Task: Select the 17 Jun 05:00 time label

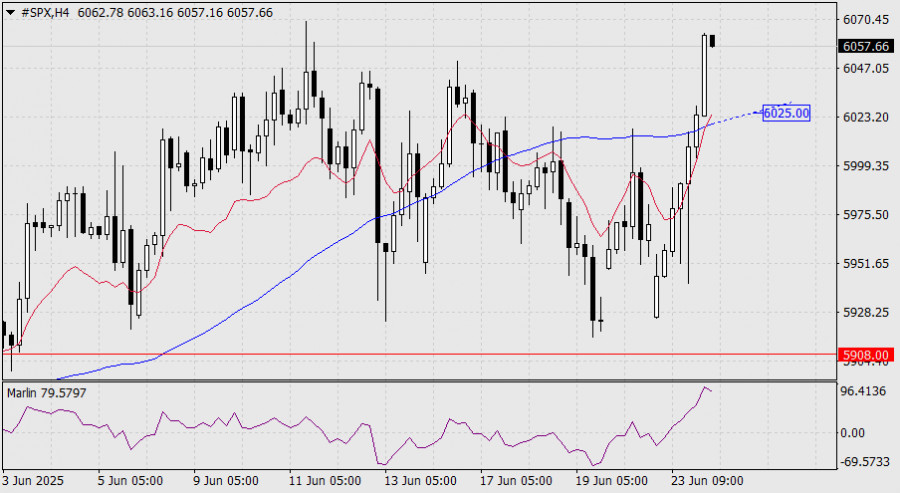Action: click(x=516, y=481)
